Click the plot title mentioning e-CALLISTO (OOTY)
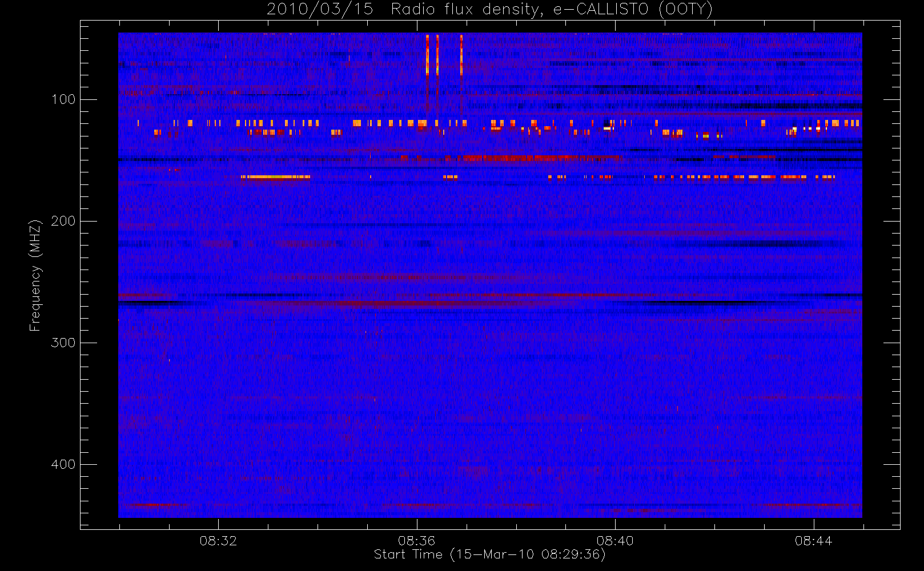 tap(490, 10)
